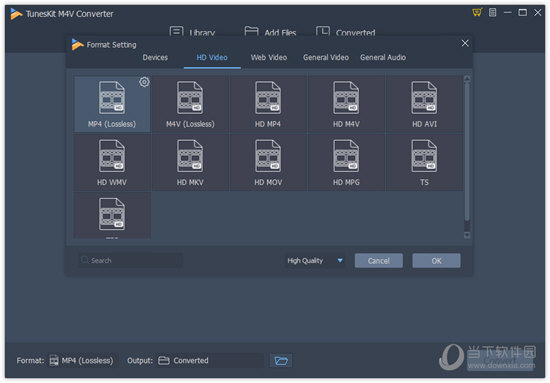Viewport: 550px width, 383px height.
Task: Switch to the Devices tab
Action: (155, 58)
